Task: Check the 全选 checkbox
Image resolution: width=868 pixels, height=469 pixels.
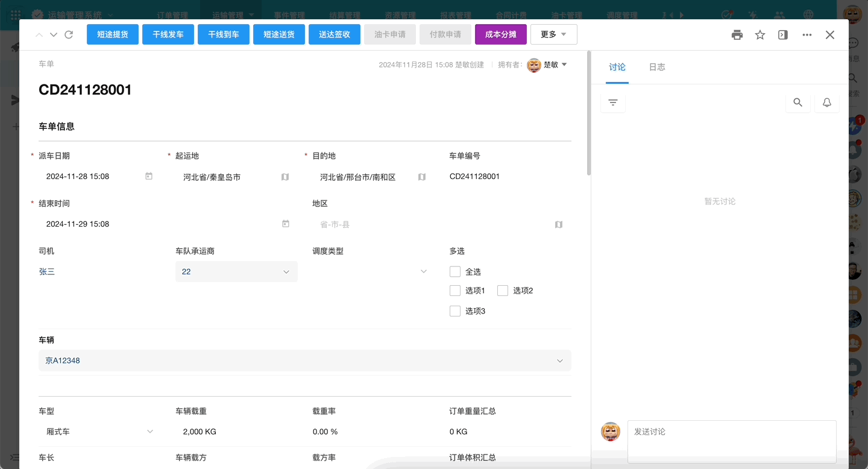Action: [455, 272]
